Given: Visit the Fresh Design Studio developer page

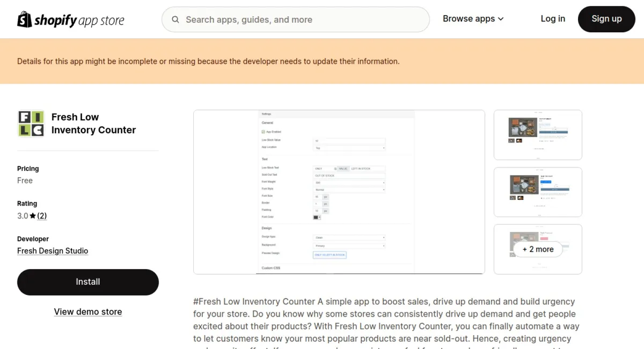Looking at the screenshot, I should (53, 251).
